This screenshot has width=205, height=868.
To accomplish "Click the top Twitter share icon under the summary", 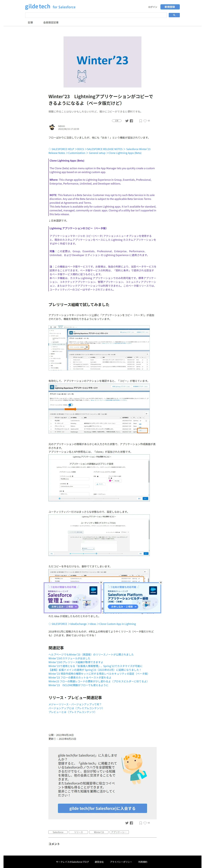I will [127, 121].
